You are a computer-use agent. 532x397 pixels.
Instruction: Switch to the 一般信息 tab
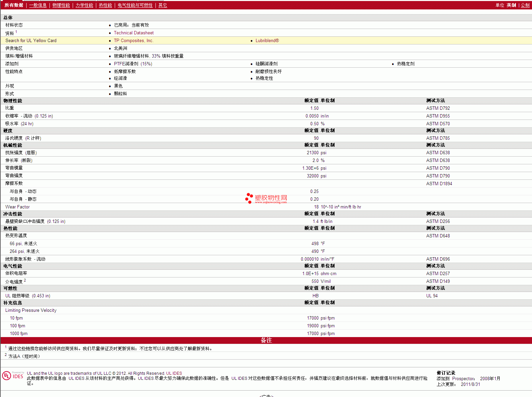click(38, 5)
